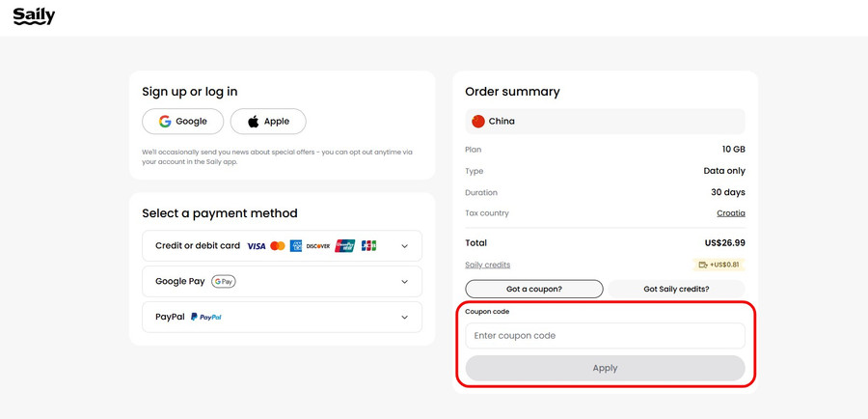Switch to the Got a coupon? tab

534,289
